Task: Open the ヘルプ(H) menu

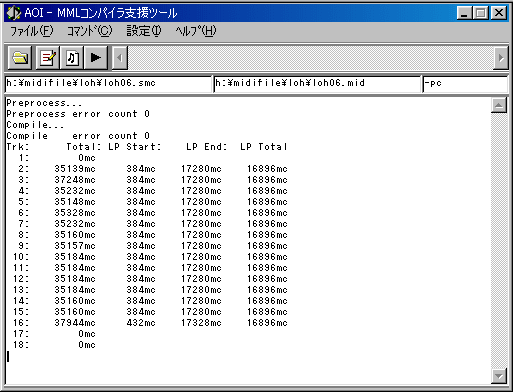Action: pyautogui.click(x=196, y=31)
